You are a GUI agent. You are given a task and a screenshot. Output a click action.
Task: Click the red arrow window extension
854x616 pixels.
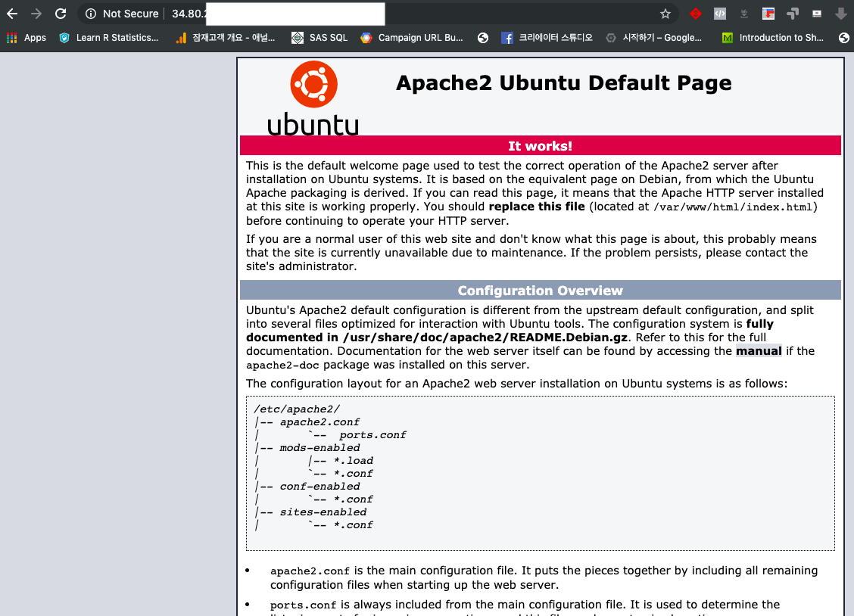[x=768, y=14]
